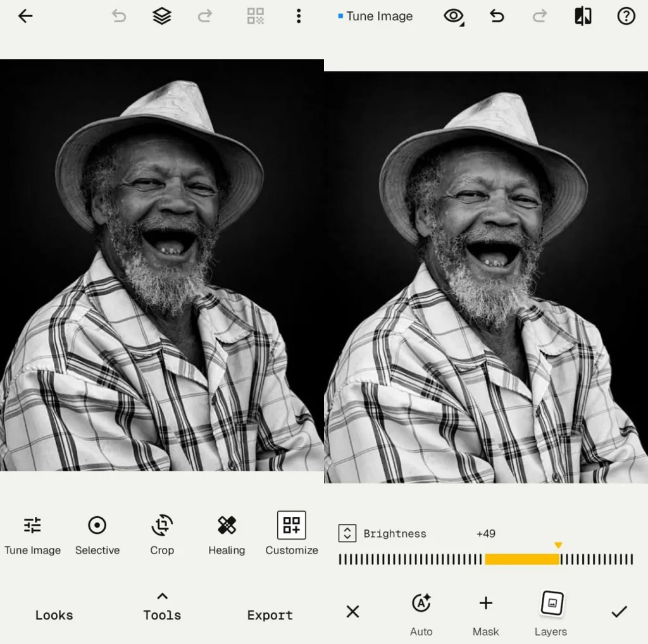The image size is (648, 644).
Task: Open Layers in Tune Image
Action: pos(551,614)
